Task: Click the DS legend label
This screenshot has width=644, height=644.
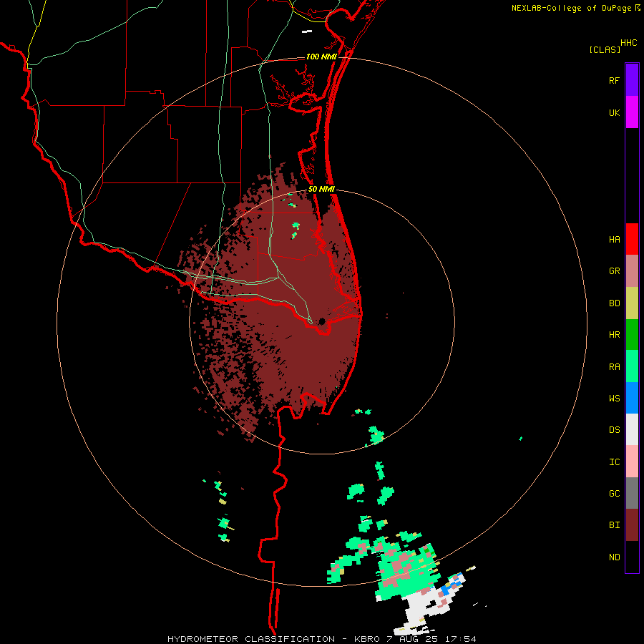Action: point(614,430)
